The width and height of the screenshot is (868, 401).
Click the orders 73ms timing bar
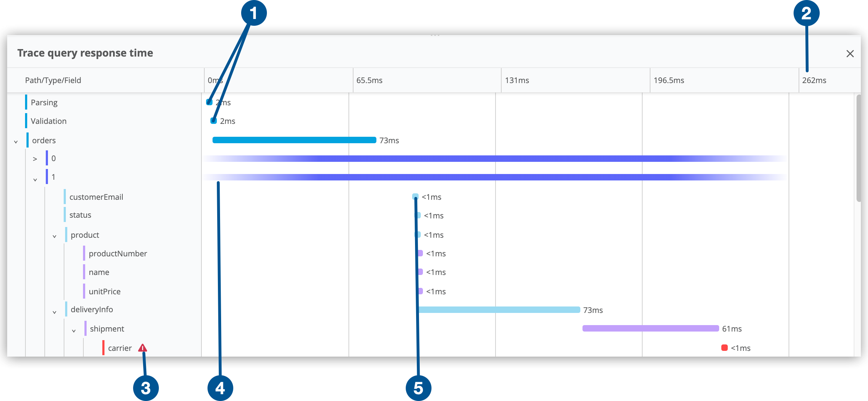point(293,140)
